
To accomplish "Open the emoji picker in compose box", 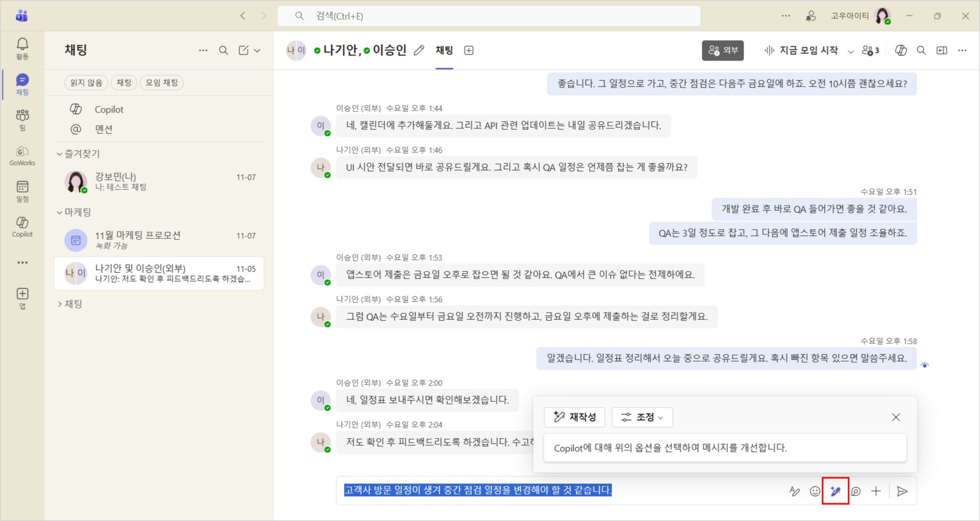I will pyautogui.click(x=814, y=491).
